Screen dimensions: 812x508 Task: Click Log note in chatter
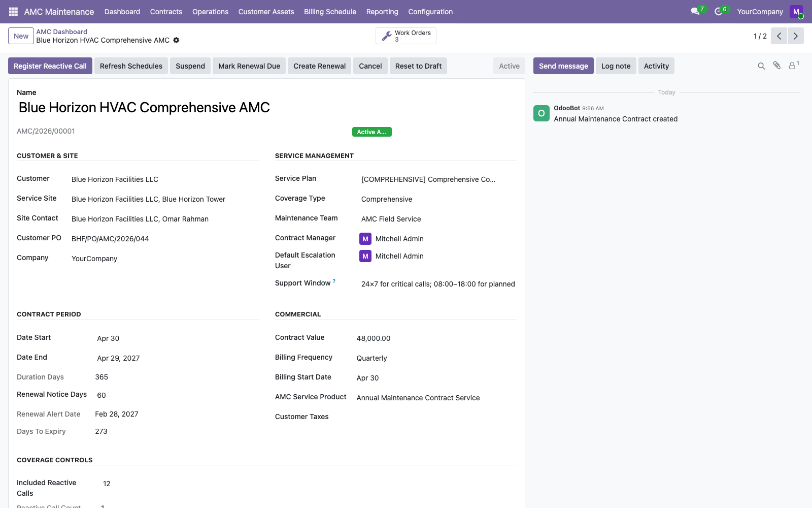click(x=616, y=66)
